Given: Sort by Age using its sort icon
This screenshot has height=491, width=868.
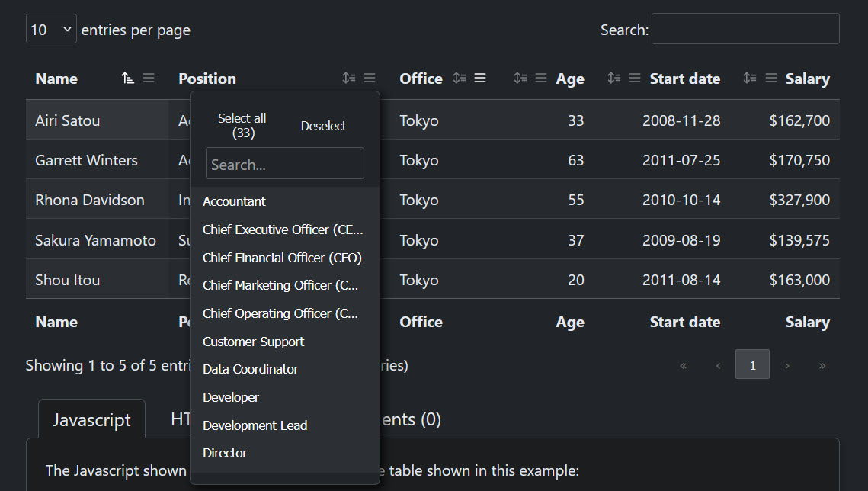Looking at the screenshot, I should point(520,78).
